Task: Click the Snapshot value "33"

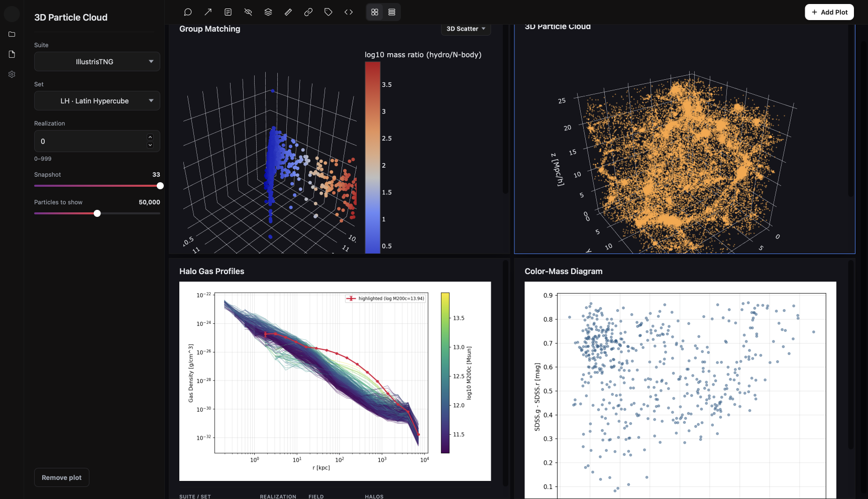Action: pyautogui.click(x=156, y=175)
